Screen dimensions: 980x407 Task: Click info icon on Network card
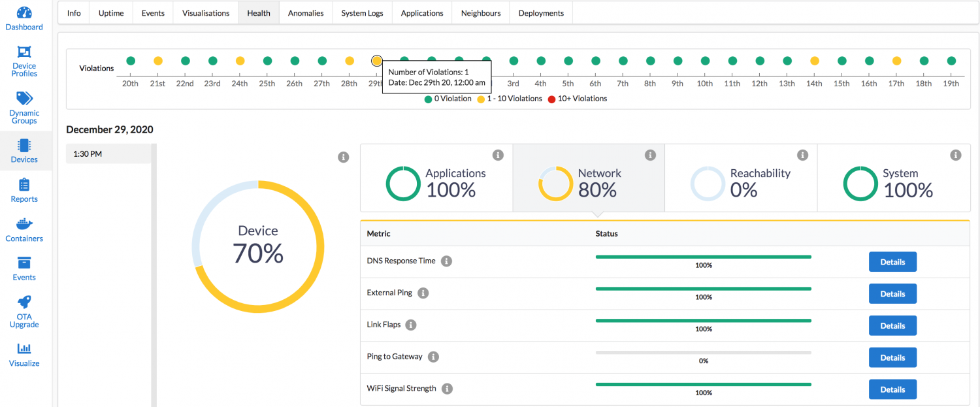(x=650, y=155)
